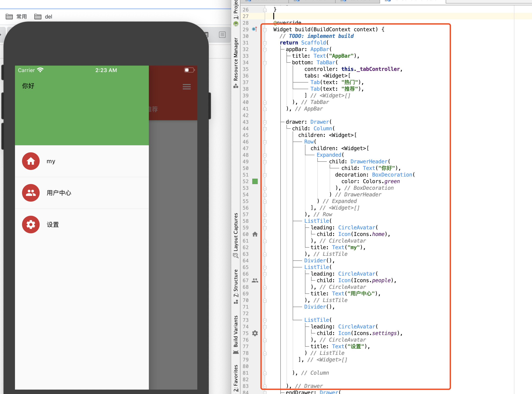Select the 用户中心 drawer list item

[x=59, y=193]
